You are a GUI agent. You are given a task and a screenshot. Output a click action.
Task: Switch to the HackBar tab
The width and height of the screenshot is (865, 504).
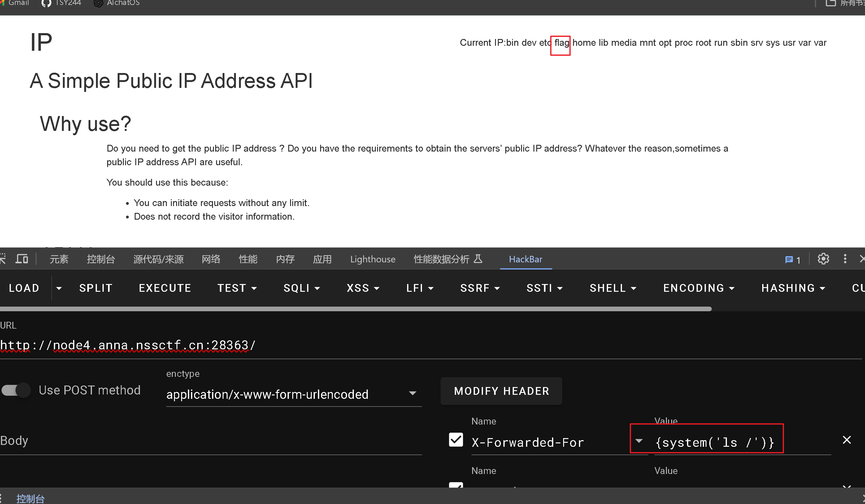pyautogui.click(x=525, y=259)
